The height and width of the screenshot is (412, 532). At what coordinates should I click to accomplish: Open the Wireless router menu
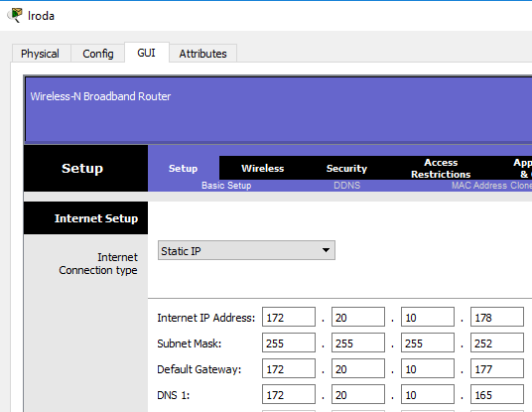coord(263,169)
